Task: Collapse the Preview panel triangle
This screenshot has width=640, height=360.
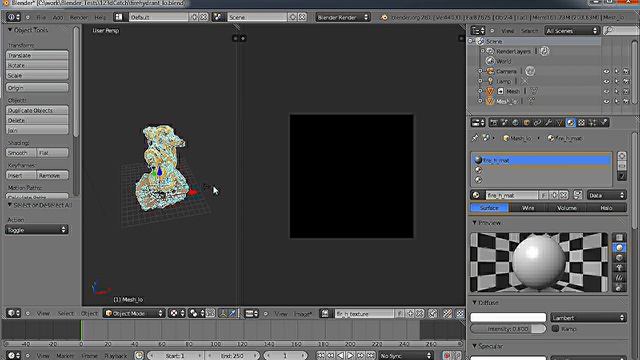Action: (474, 223)
